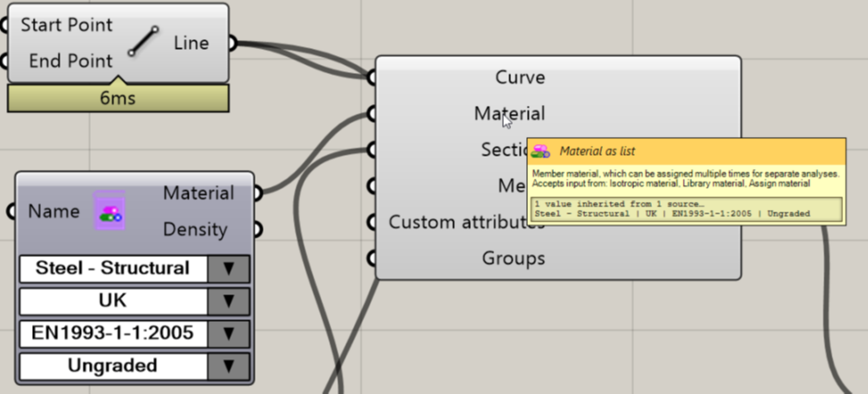This screenshot has width=868, height=394.
Task: Click the line icon on the Line component
Action: tap(142, 42)
